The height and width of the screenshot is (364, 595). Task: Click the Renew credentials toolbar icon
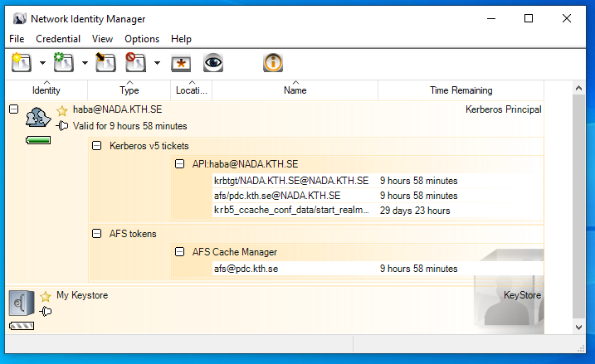coord(64,62)
